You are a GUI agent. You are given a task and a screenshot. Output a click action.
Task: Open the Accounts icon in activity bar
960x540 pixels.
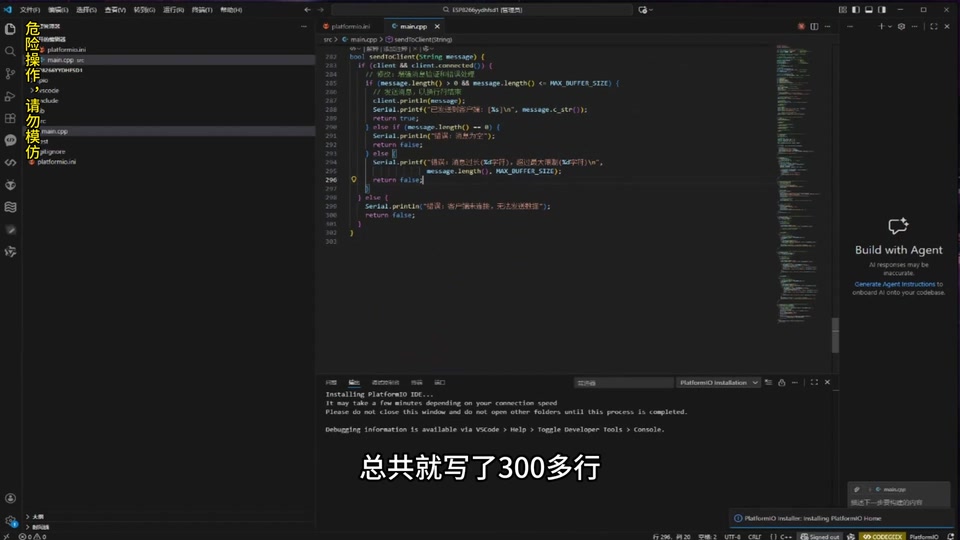[x=10, y=498]
